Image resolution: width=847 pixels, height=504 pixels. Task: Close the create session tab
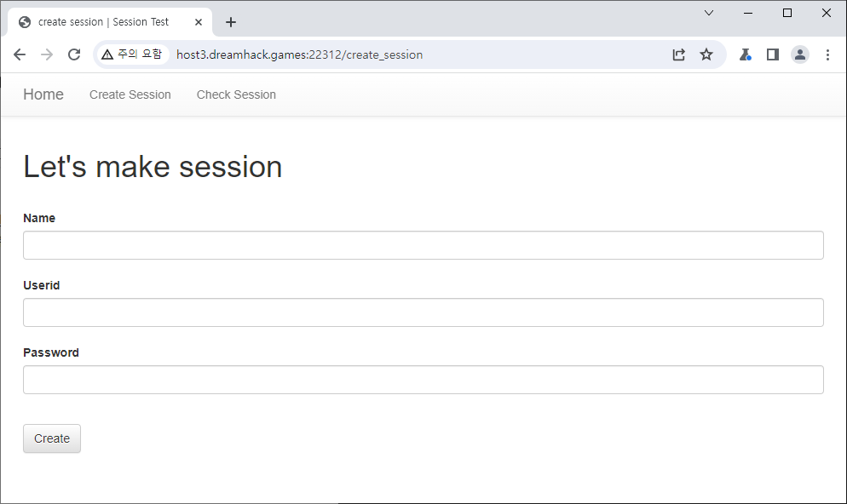coord(199,22)
